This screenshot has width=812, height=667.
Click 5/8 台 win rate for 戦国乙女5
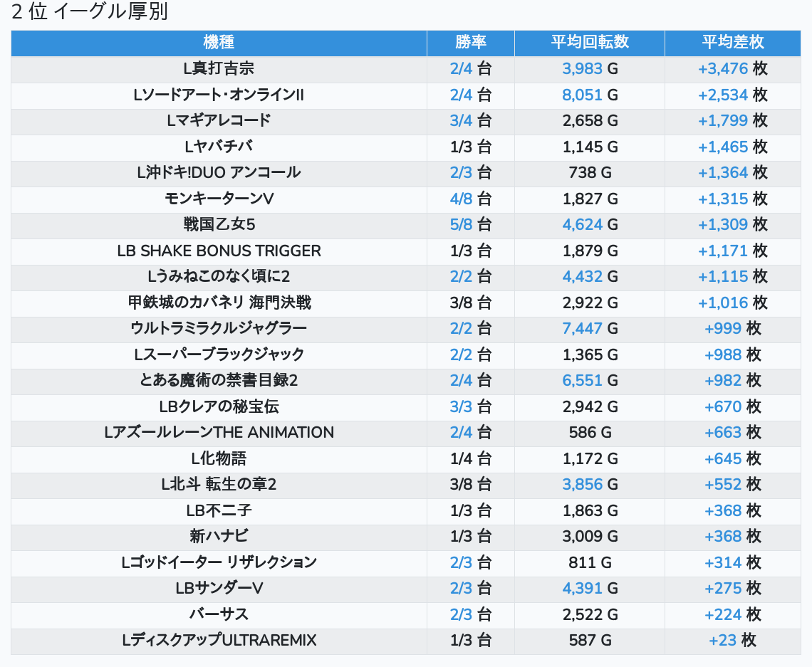coord(470,225)
